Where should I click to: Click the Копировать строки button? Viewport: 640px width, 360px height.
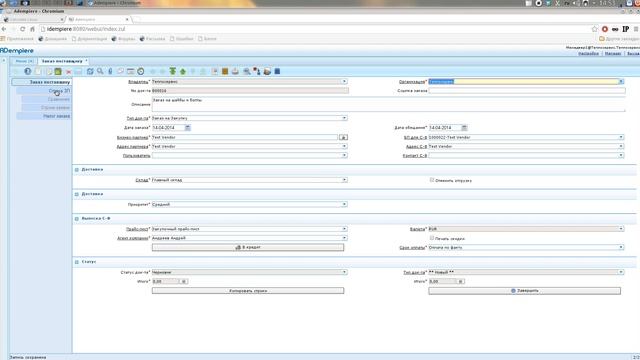tap(248, 291)
